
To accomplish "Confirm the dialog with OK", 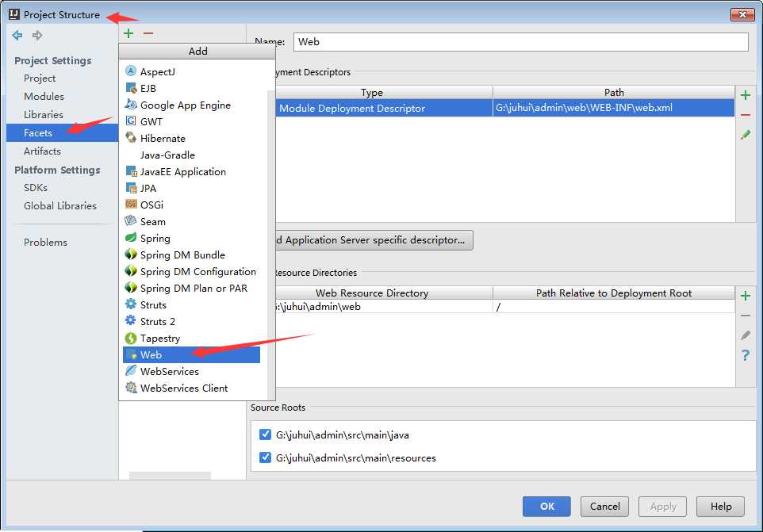I will point(546,506).
